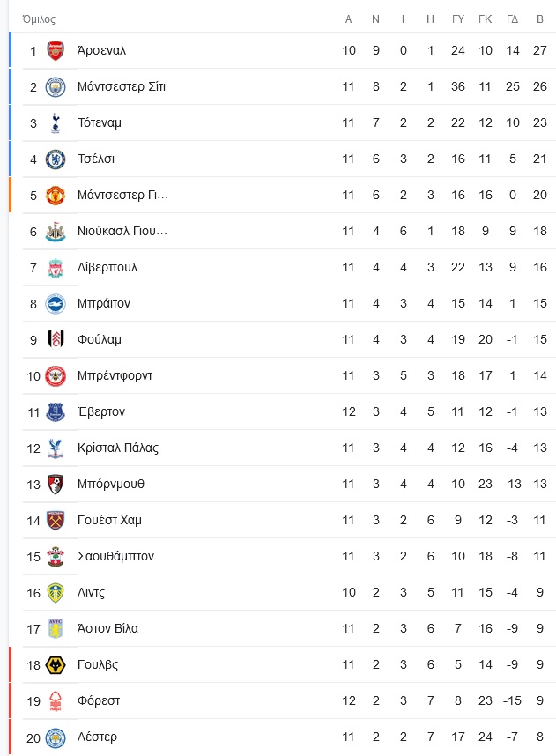Click the Manchester City crest icon

click(56, 86)
